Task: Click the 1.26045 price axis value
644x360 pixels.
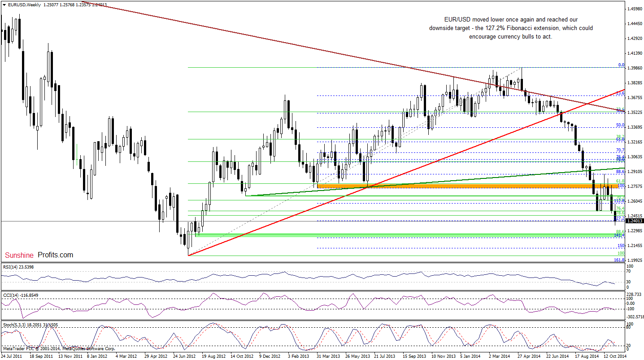Action: click(635, 201)
